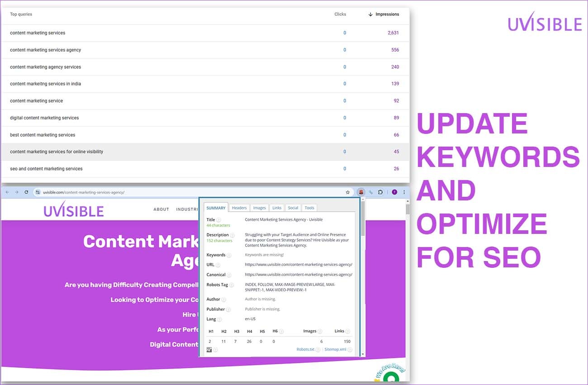588x385 pixels.
Task: Click 'Author is missing.' text
Action: [x=261, y=299]
